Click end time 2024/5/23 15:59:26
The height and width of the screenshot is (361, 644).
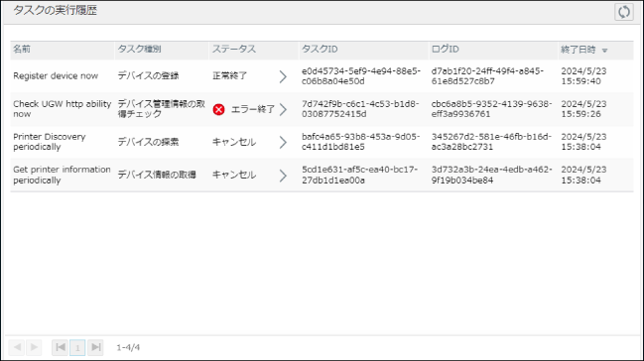coord(583,109)
